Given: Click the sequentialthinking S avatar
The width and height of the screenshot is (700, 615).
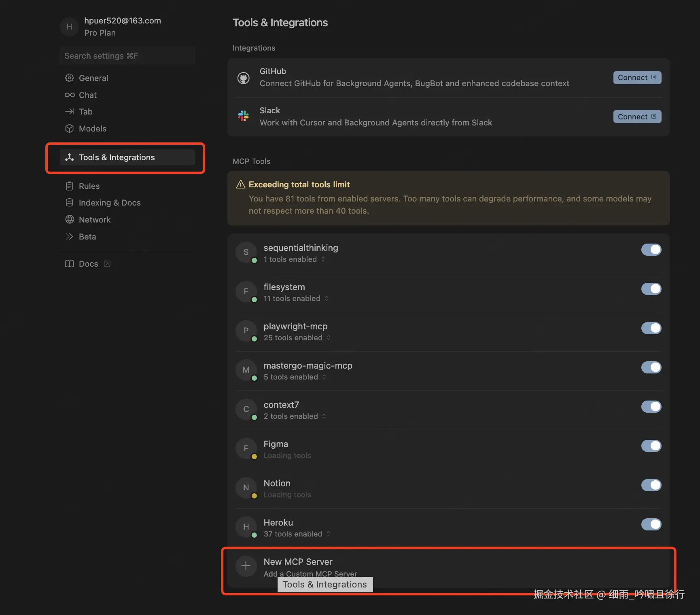Looking at the screenshot, I should coord(246,252).
